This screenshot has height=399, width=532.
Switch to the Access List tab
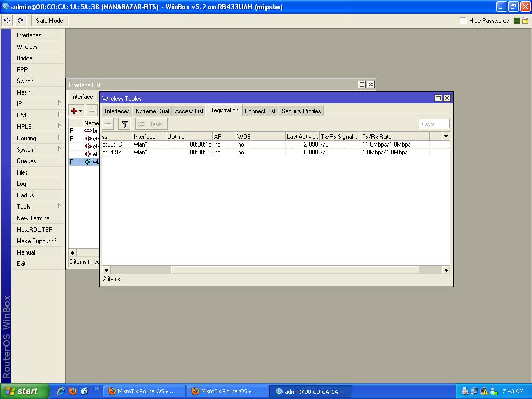point(189,111)
